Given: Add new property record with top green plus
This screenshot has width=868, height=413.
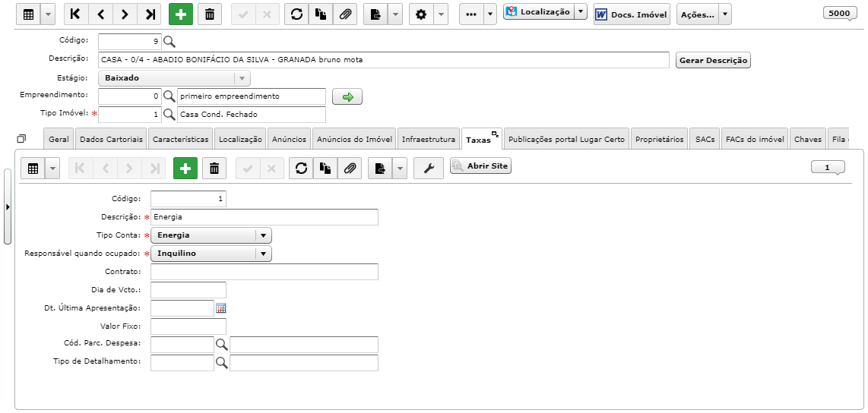Looking at the screenshot, I should click(181, 15).
